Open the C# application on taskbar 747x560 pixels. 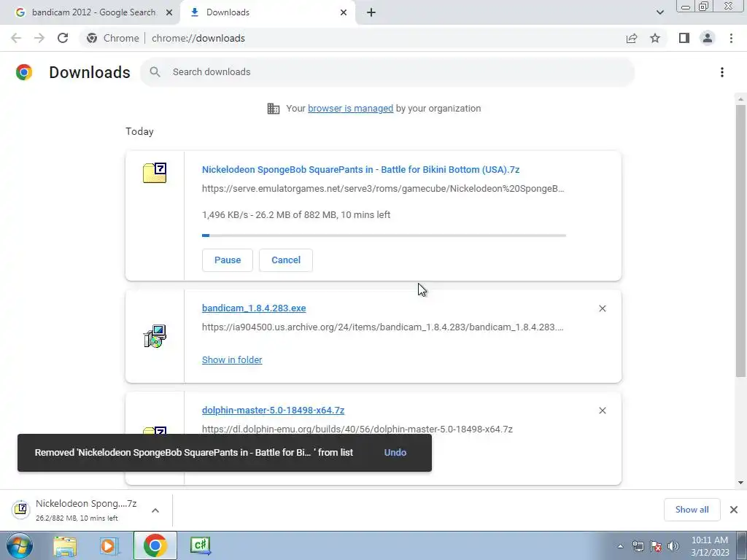(x=201, y=545)
